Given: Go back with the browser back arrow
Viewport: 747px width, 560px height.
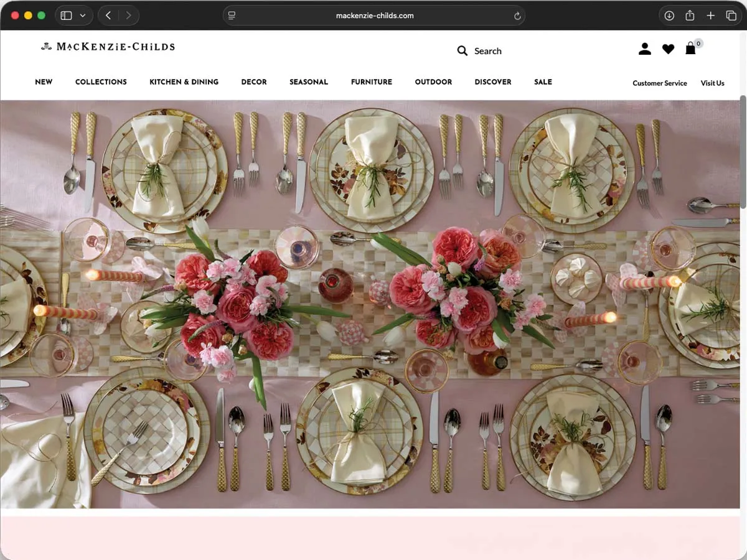Looking at the screenshot, I should 108,16.
